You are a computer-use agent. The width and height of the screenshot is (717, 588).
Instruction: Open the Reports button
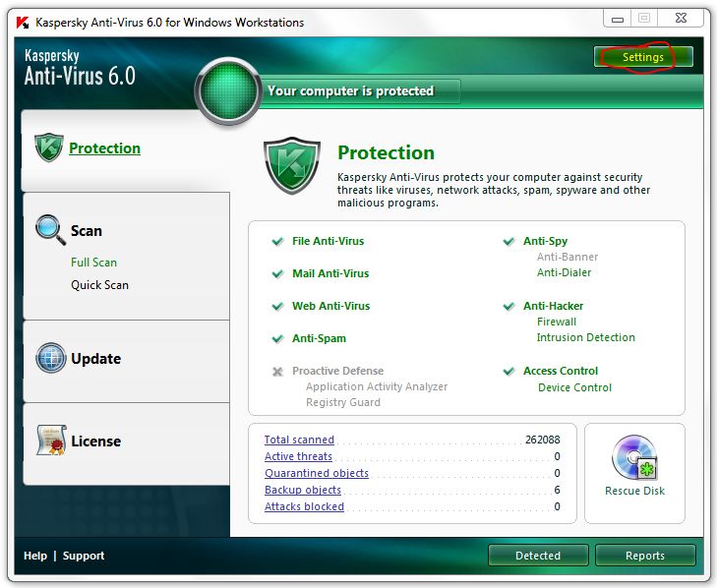pyautogui.click(x=645, y=556)
